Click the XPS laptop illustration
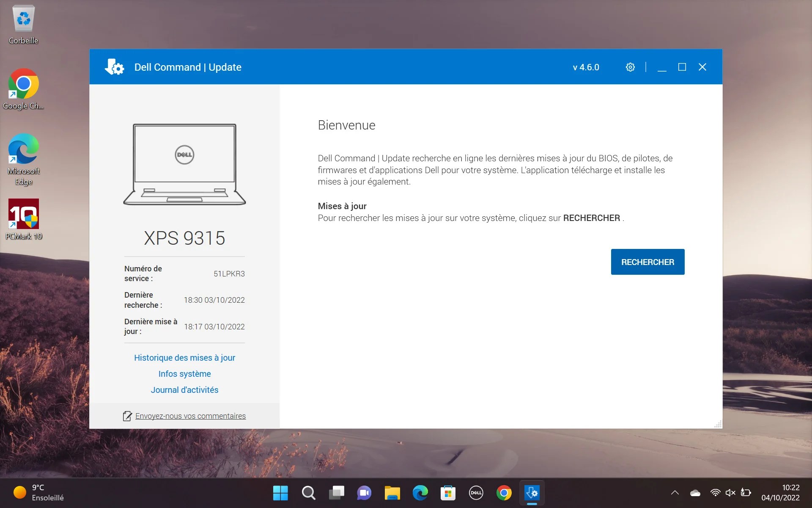The height and width of the screenshot is (508, 812). (184, 164)
